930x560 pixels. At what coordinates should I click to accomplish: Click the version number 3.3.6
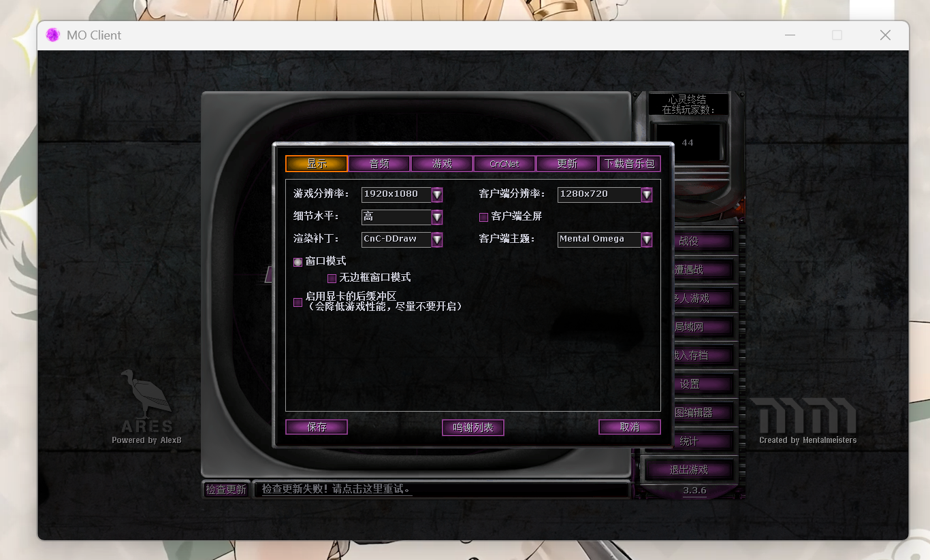tap(694, 491)
